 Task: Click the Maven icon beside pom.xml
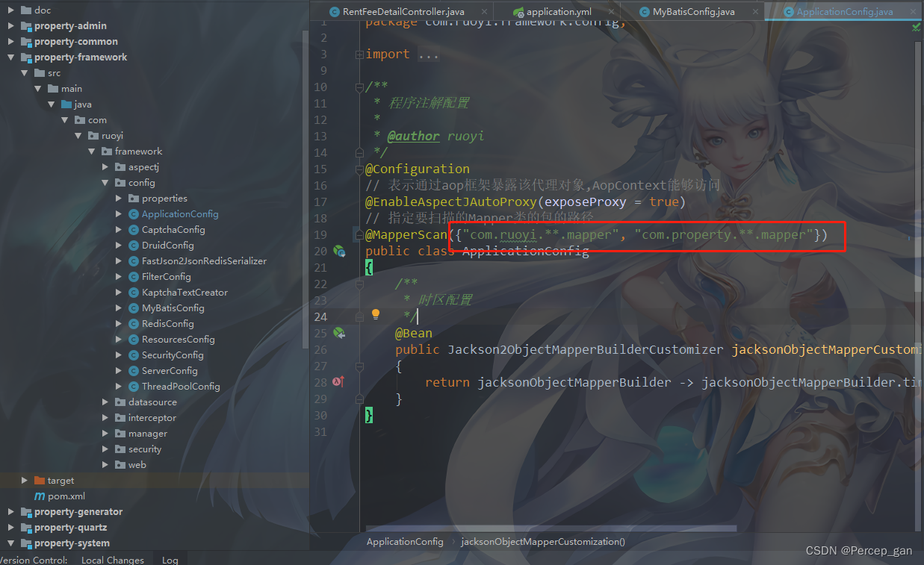point(40,496)
